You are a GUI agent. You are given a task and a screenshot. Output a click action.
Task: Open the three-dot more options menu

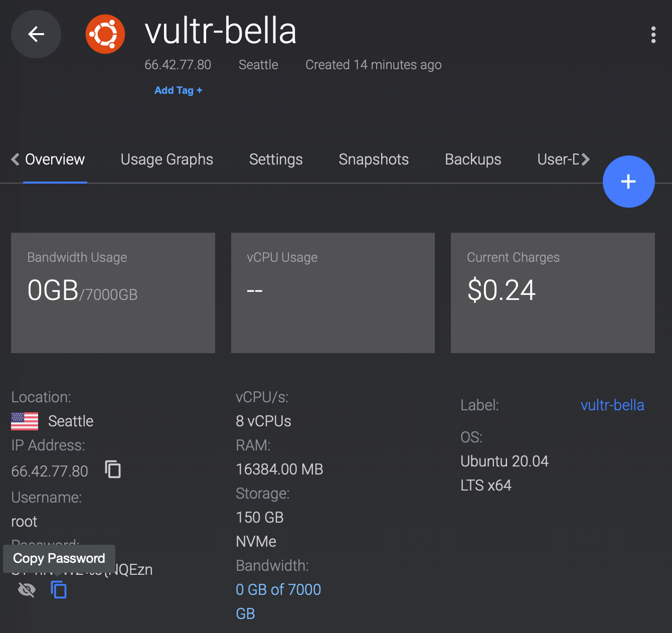click(x=653, y=35)
